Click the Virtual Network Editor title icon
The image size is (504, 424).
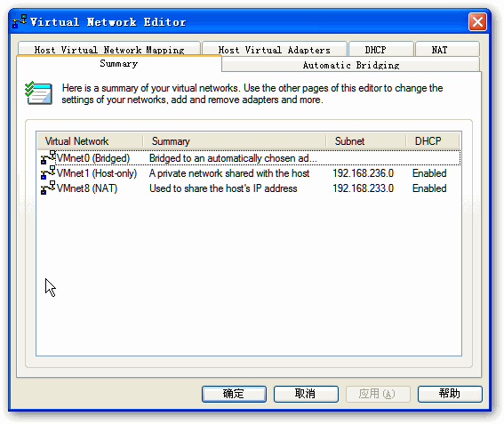tap(20, 21)
